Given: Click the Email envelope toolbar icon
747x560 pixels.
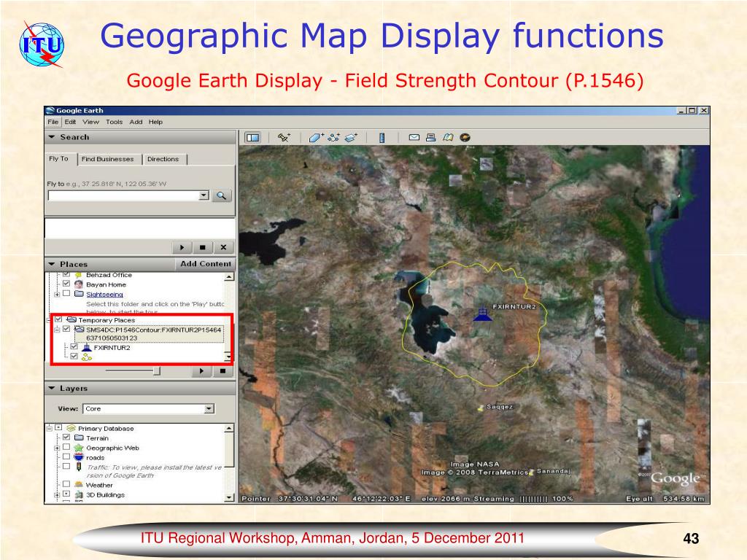Looking at the screenshot, I should 414,138.
